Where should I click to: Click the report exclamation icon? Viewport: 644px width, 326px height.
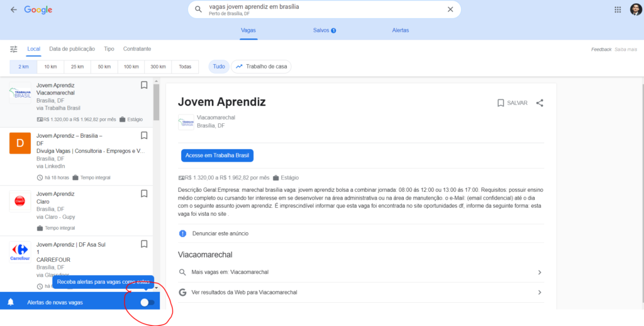(183, 233)
